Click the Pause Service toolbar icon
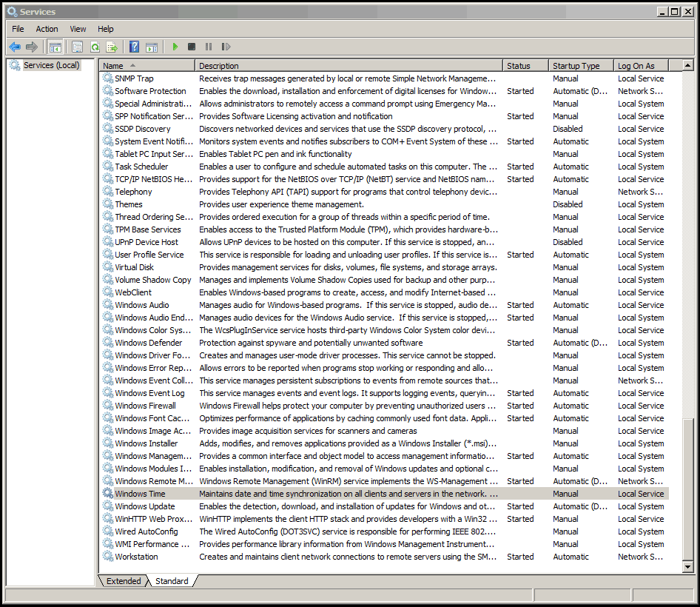The width and height of the screenshot is (700, 607). click(x=209, y=47)
